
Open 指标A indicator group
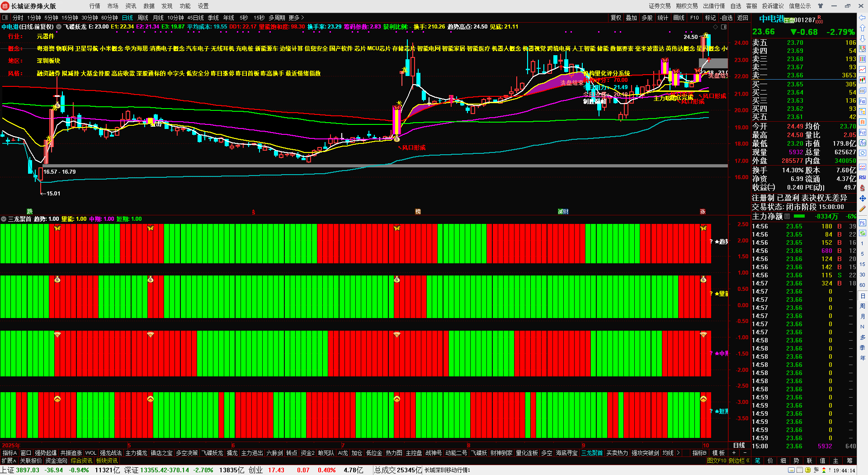[x=9, y=453]
